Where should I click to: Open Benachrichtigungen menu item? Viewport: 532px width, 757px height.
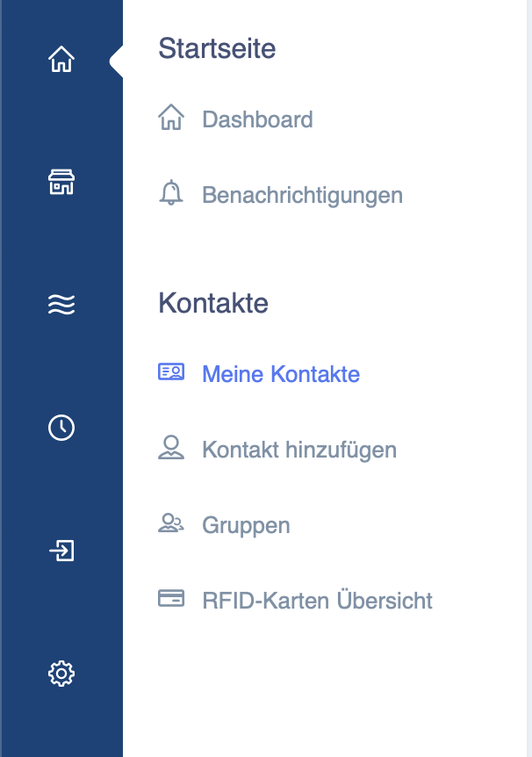[302, 196]
